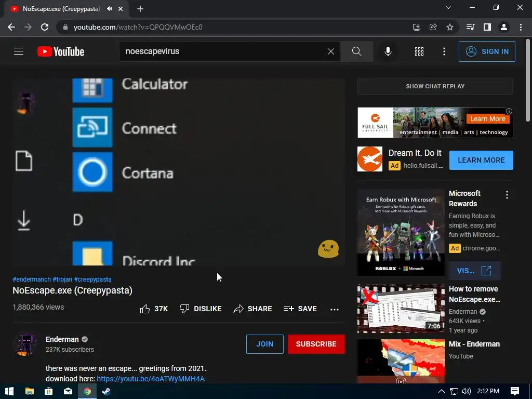532x399 pixels.
Task: Open the Enderman channel avatar
Action: (x=25, y=344)
